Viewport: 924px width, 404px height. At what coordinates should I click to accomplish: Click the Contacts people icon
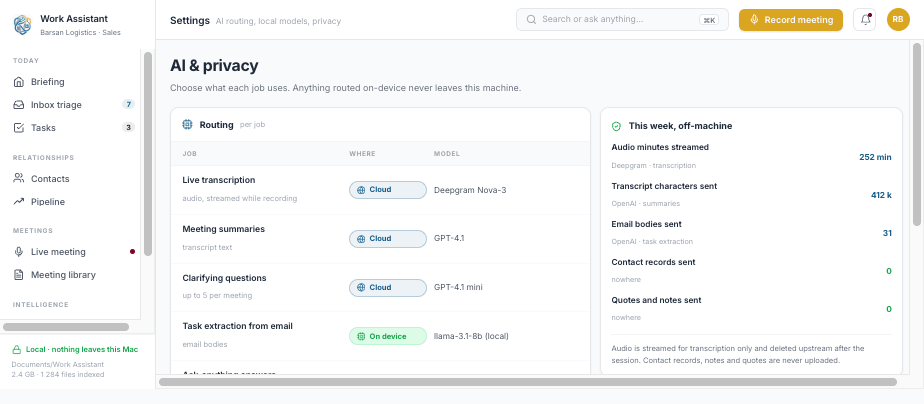[19, 178]
